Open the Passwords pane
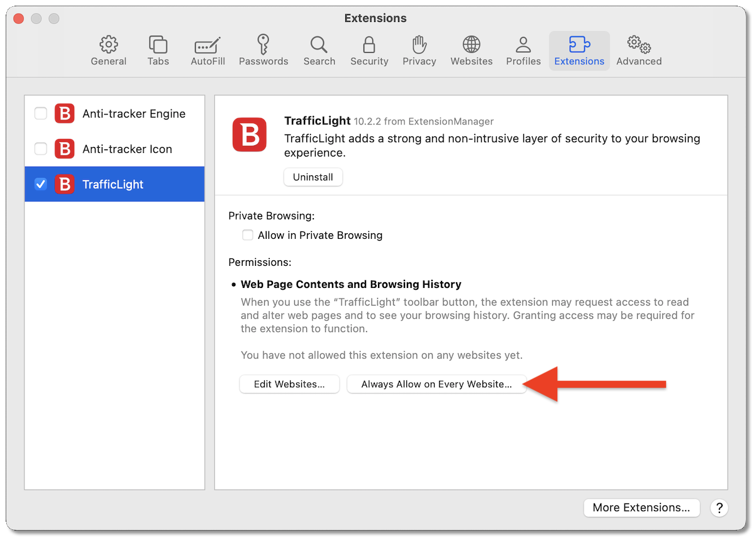The width and height of the screenshot is (756, 540). click(264, 50)
